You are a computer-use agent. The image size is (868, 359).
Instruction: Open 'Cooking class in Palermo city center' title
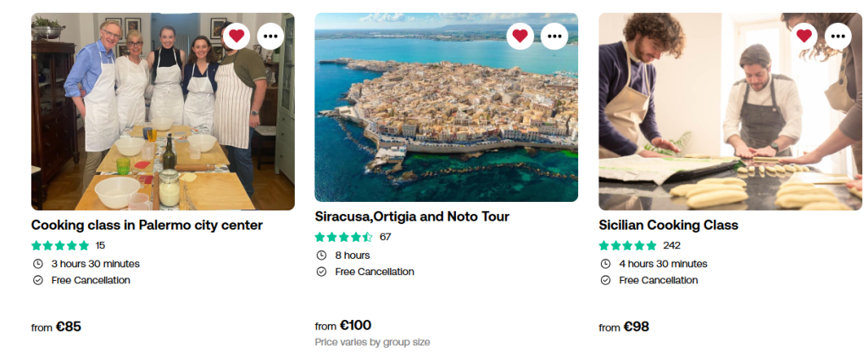[147, 225]
